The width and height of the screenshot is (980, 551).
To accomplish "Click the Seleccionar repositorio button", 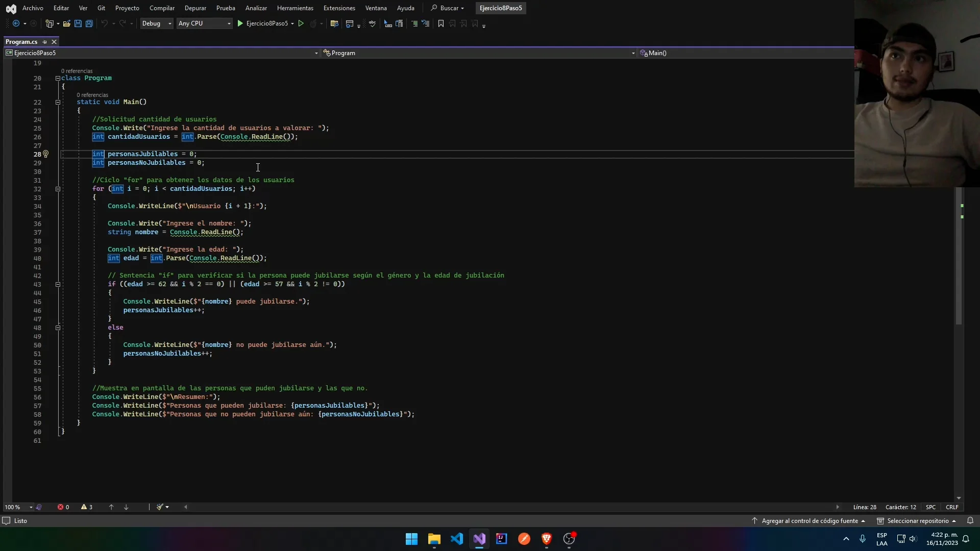I will click(x=917, y=521).
